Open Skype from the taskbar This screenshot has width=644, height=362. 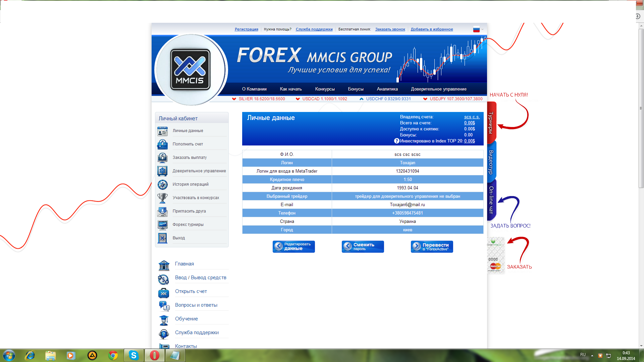point(133,355)
